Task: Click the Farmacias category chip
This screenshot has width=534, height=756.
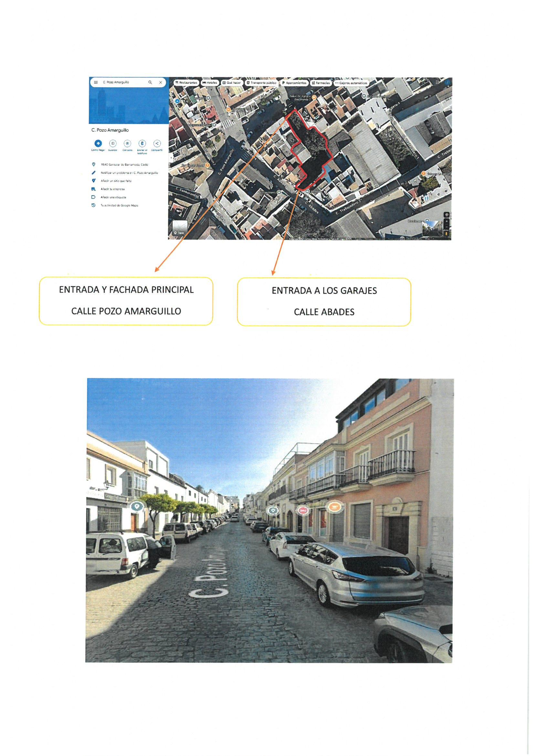Action: point(321,83)
